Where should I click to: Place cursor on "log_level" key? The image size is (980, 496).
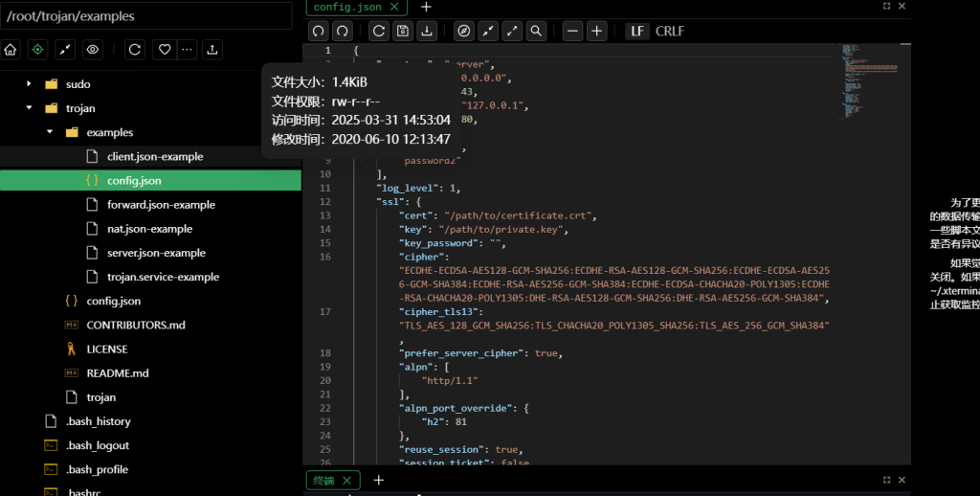[x=410, y=188]
